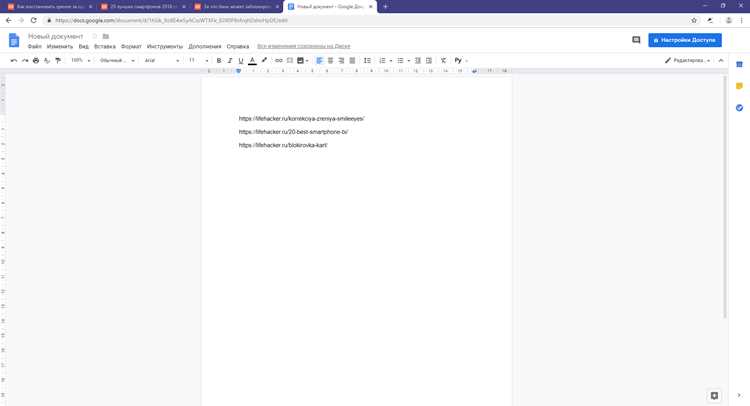Star the document
The image size is (750, 406).
95,36
